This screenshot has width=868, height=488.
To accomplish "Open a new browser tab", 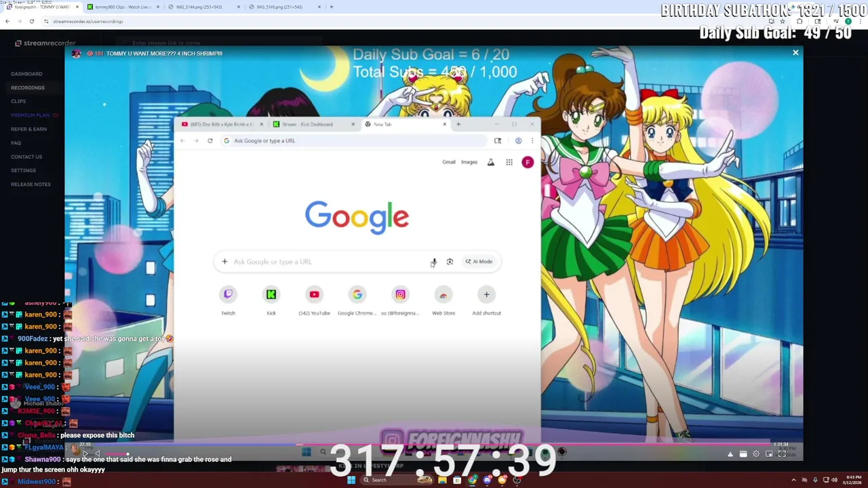I will point(331,7).
